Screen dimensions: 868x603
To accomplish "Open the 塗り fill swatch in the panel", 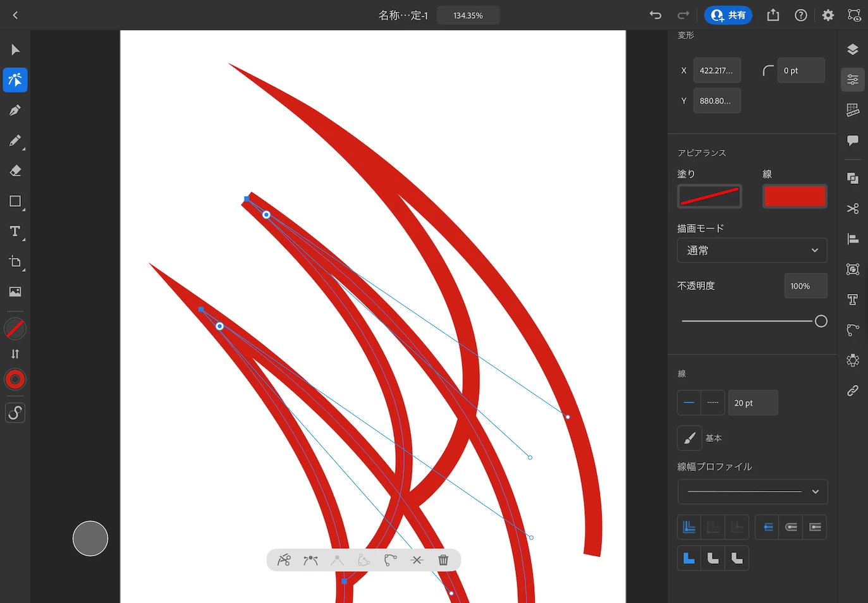I will coord(709,196).
